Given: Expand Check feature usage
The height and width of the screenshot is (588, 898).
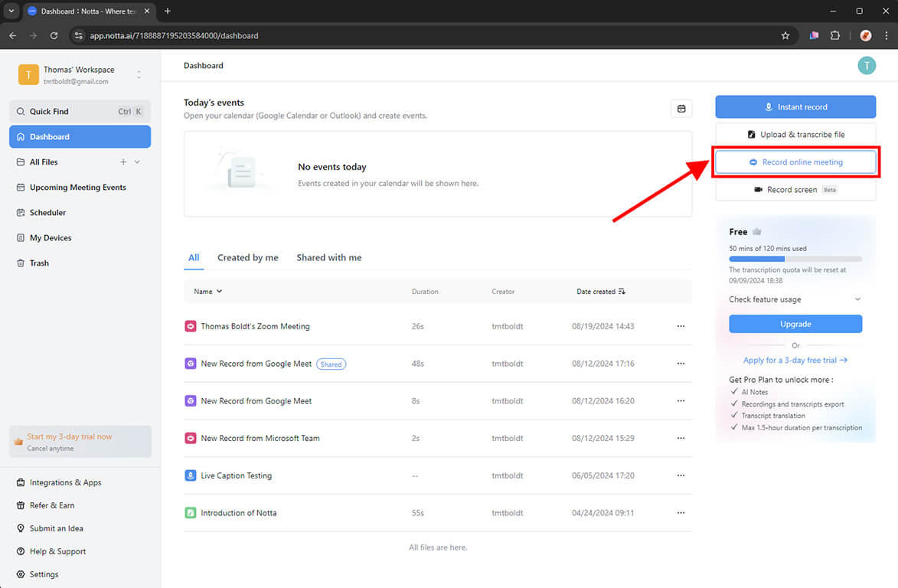Looking at the screenshot, I should (795, 299).
